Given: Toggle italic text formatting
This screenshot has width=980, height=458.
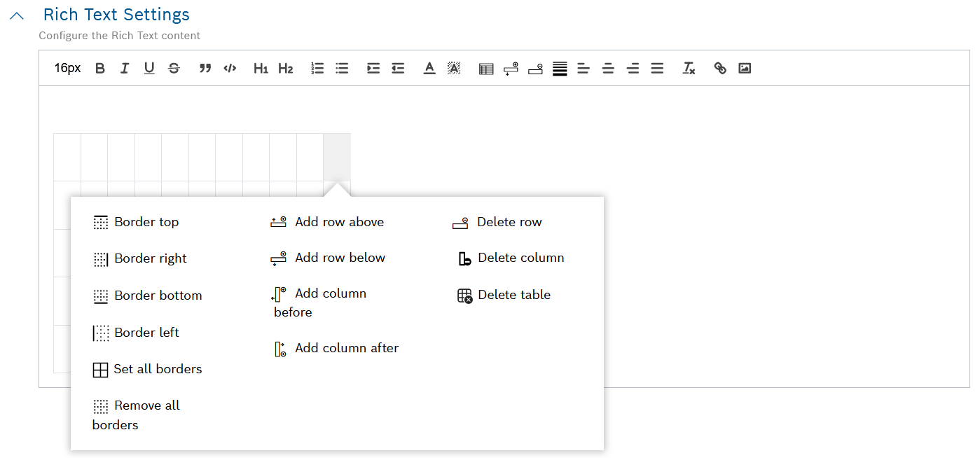Looking at the screenshot, I should 125,68.
